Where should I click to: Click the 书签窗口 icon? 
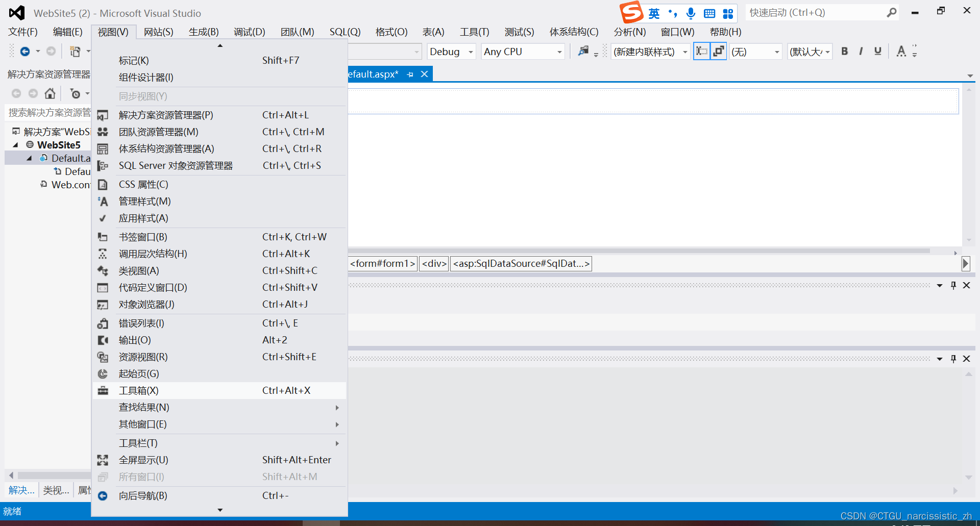[103, 237]
